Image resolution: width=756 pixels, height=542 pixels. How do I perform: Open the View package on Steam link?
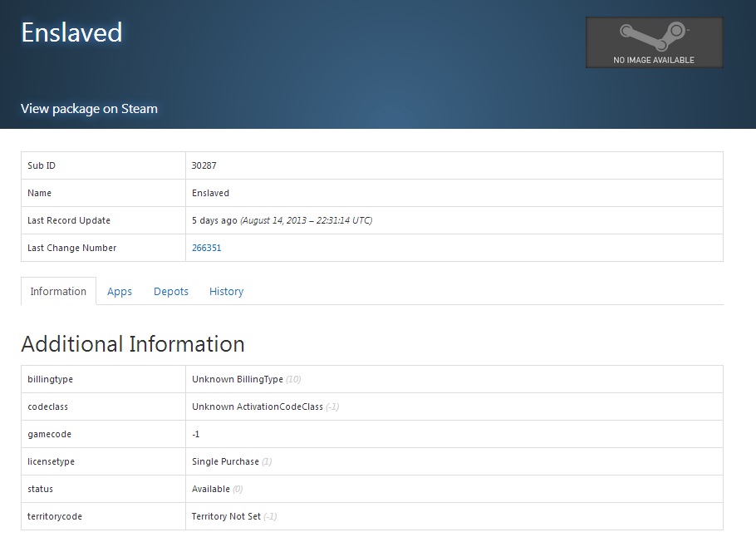tap(89, 109)
